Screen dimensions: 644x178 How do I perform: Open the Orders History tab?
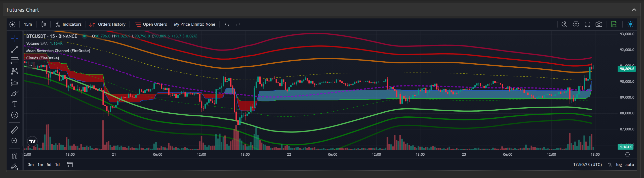point(107,24)
